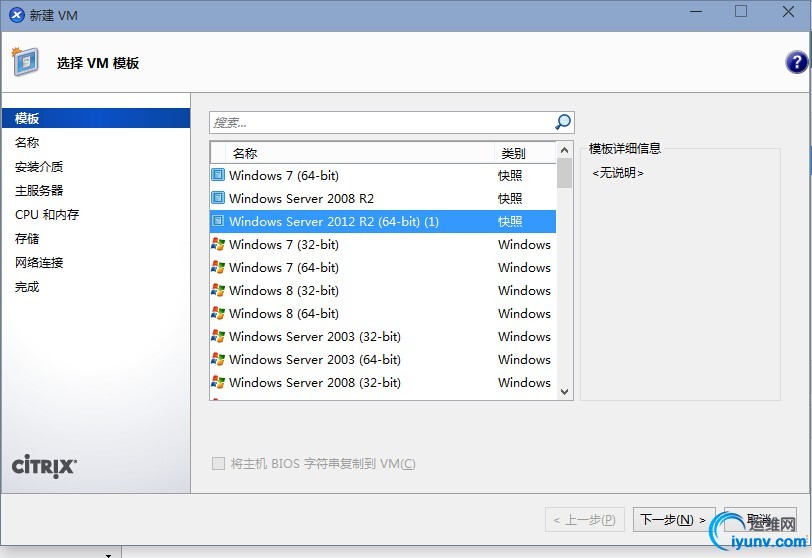Click the cancel button at bottom right
This screenshot has height=558, width=812.
pos(760,519)
